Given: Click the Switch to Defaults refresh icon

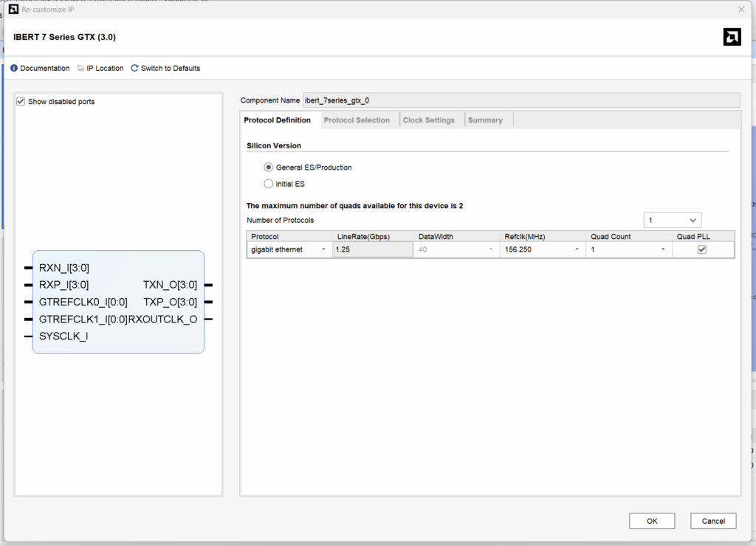Looking at the screenshot, I should pyautogui.click(x=134, y=69).
